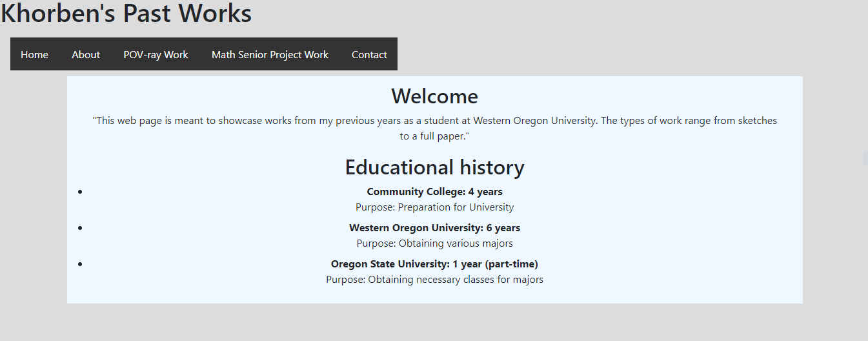
Task: Click the bullet beside Oregon State University
Action: coord(80,264)
